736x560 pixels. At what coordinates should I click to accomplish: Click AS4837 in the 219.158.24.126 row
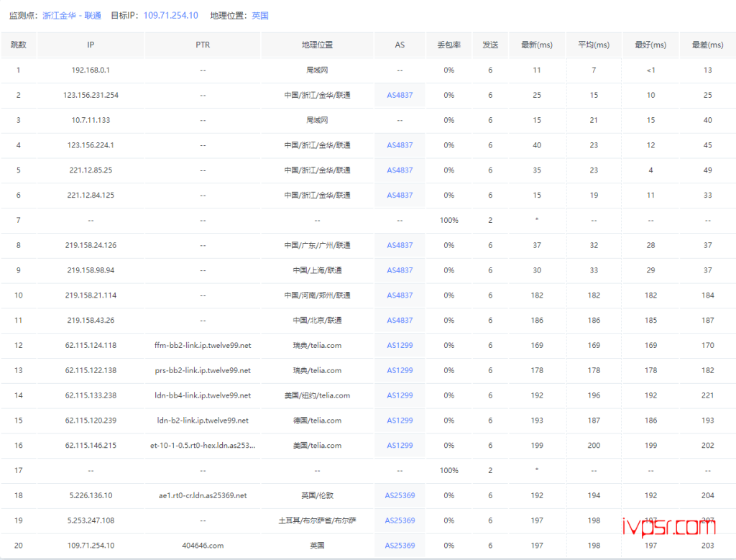point(400,246)
